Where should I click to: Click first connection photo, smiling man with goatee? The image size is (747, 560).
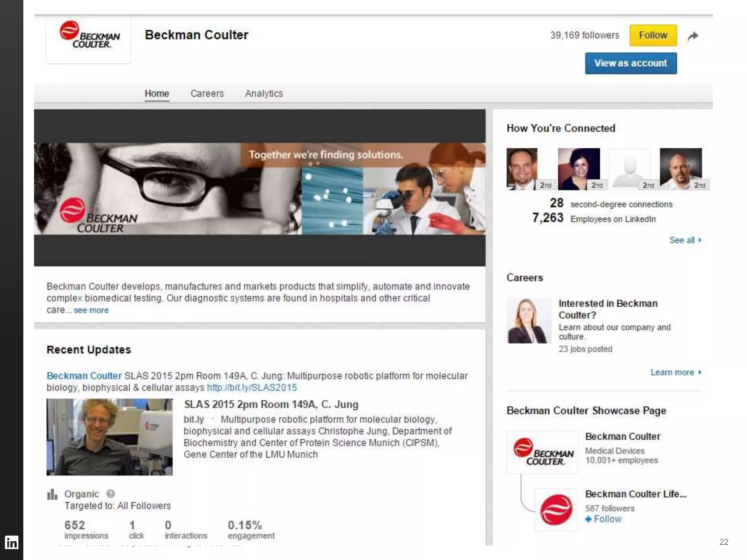point(522,169)
